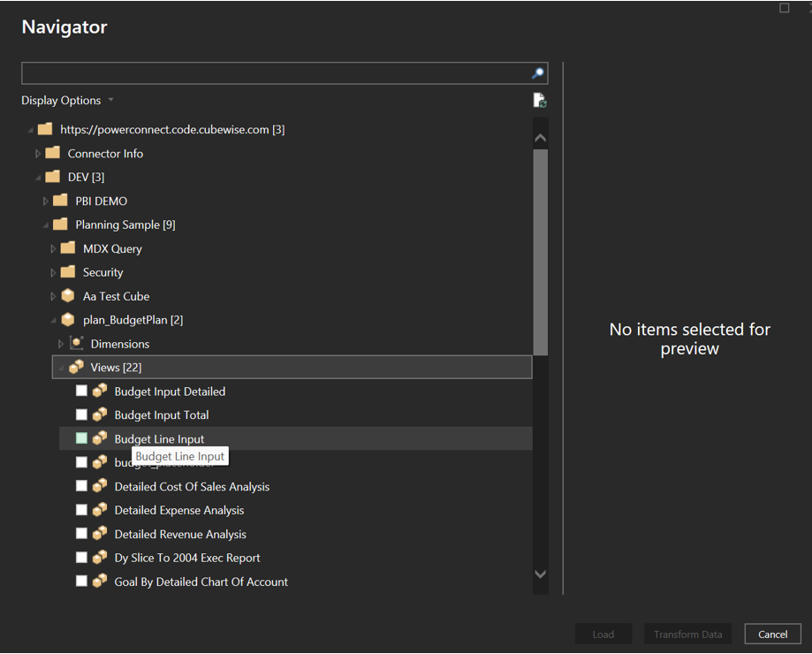Enable Detailed Cost Of Sales Analysis checkbox
The height and width of the screenshot is (654, 812).
point(81,486)
